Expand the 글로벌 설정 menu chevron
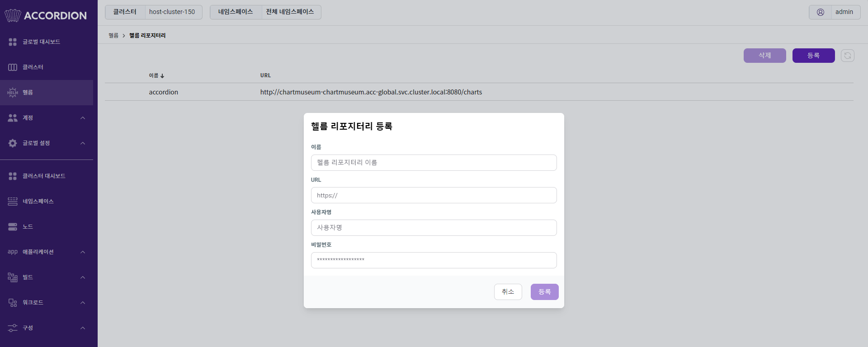868x347 pixels. tap(83, 143)
